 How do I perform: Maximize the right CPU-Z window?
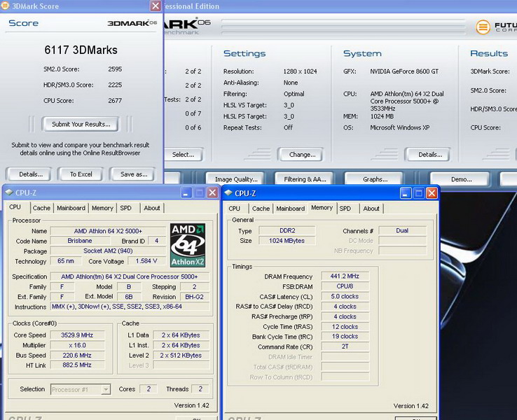point(419,193)
